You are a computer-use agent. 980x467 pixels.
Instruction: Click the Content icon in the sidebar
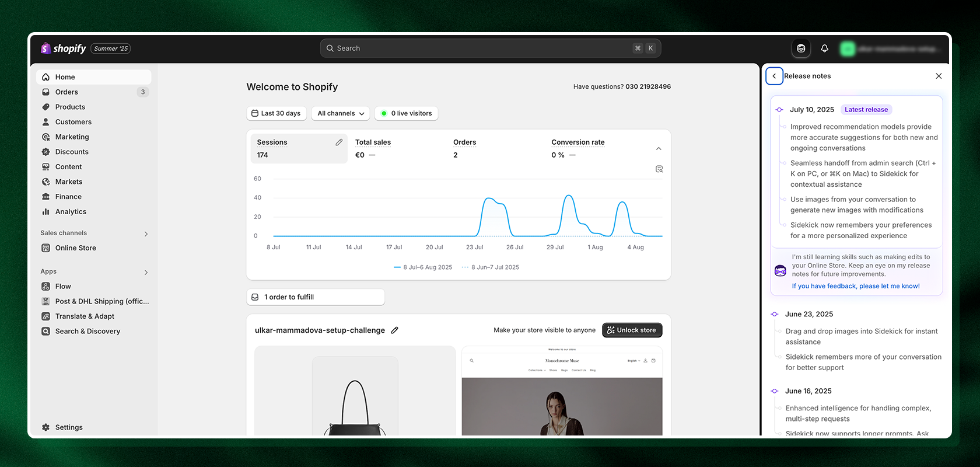tap(45, 167)
